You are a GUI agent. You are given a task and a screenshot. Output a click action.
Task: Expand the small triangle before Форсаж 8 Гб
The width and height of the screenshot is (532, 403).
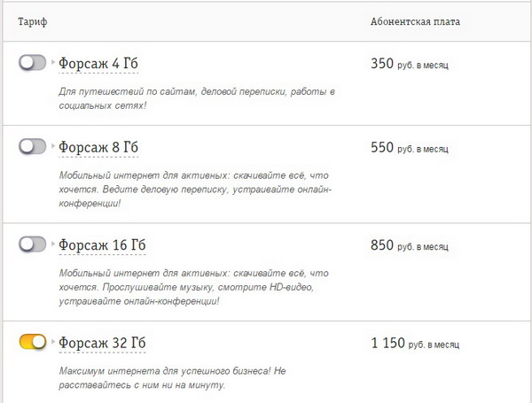tap(54, 146)
